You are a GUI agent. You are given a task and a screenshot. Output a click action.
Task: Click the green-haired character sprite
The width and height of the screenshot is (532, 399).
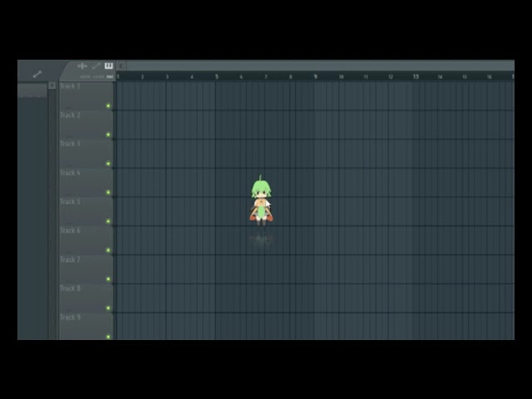tap(261, 201)
